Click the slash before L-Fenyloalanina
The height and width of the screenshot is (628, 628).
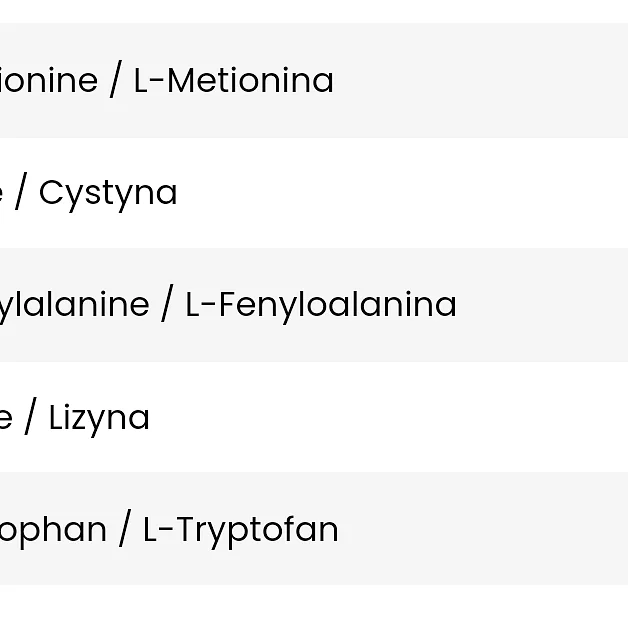point(167,304)
